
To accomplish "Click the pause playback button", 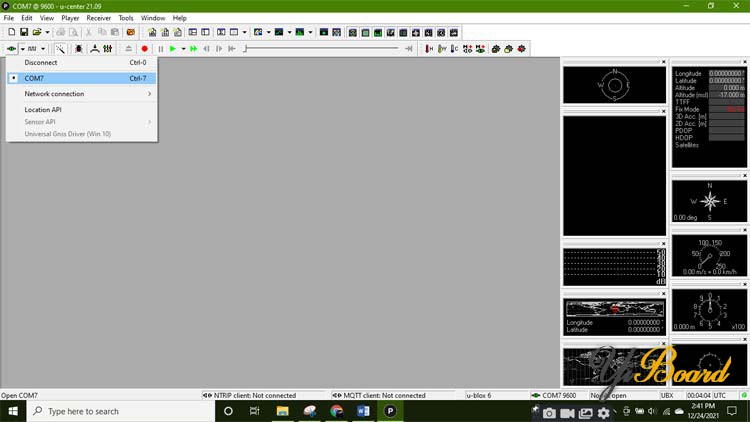I will [161, 48].
